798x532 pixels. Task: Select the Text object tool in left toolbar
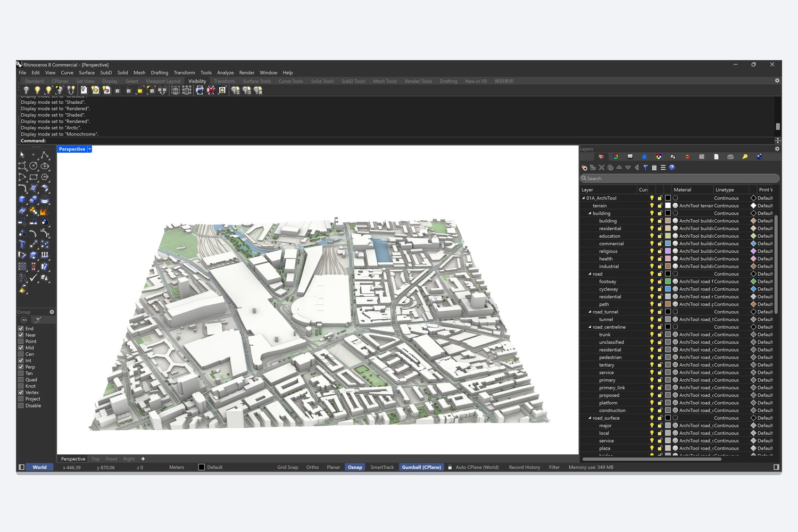point(22,244)
